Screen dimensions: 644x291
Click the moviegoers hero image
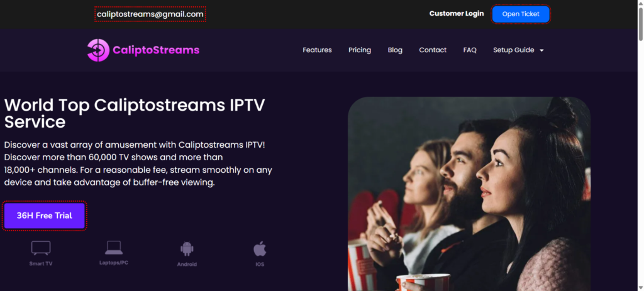click(x=469, y=194)
